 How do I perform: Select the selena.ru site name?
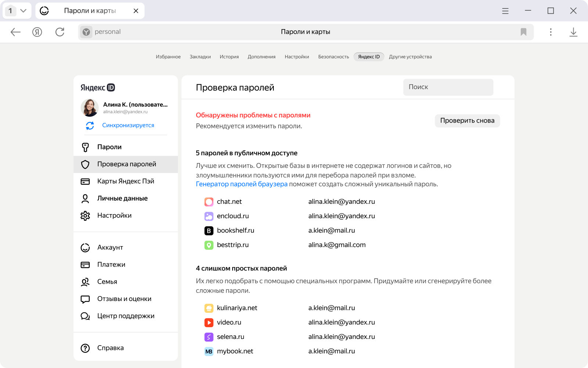(230, 337)
